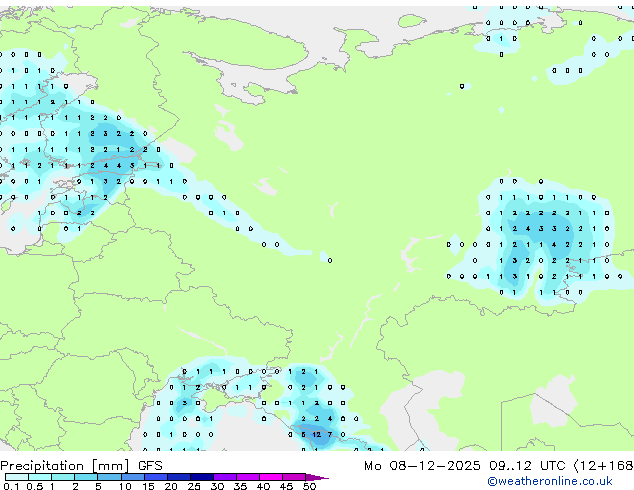Click the legend swatch between 2 and 5
The width and height of the screenshot is (634, 490).
click(x=86, y=477)
